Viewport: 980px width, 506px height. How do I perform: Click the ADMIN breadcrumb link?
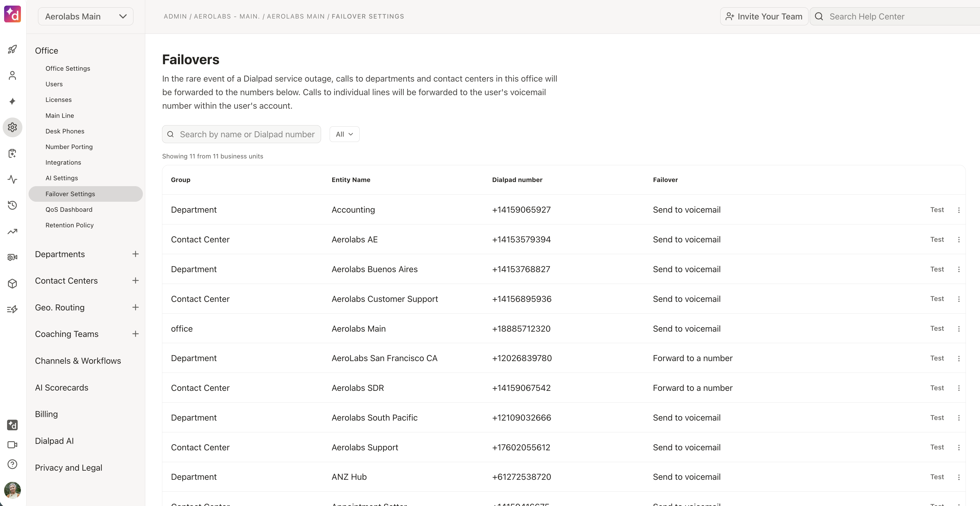(x=175, y=16)
